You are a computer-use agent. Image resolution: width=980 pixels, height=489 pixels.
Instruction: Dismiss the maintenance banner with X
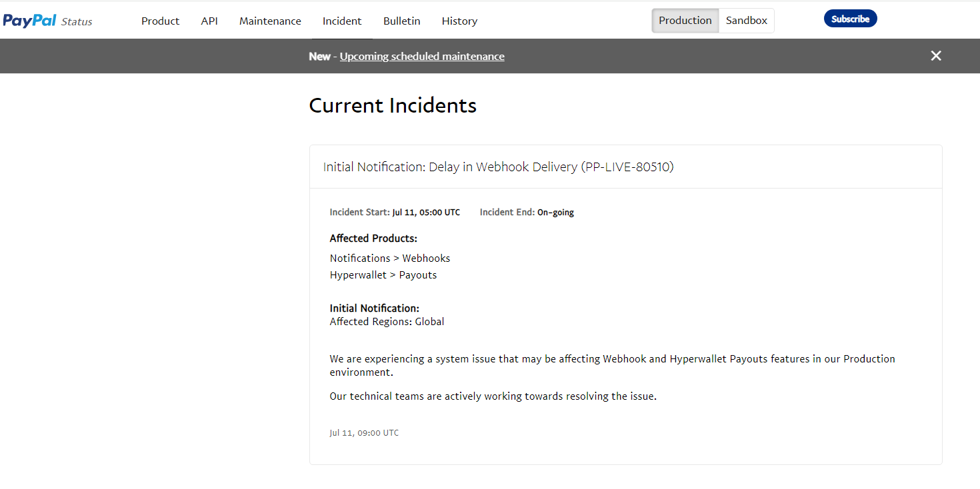[x=936, y=56]
